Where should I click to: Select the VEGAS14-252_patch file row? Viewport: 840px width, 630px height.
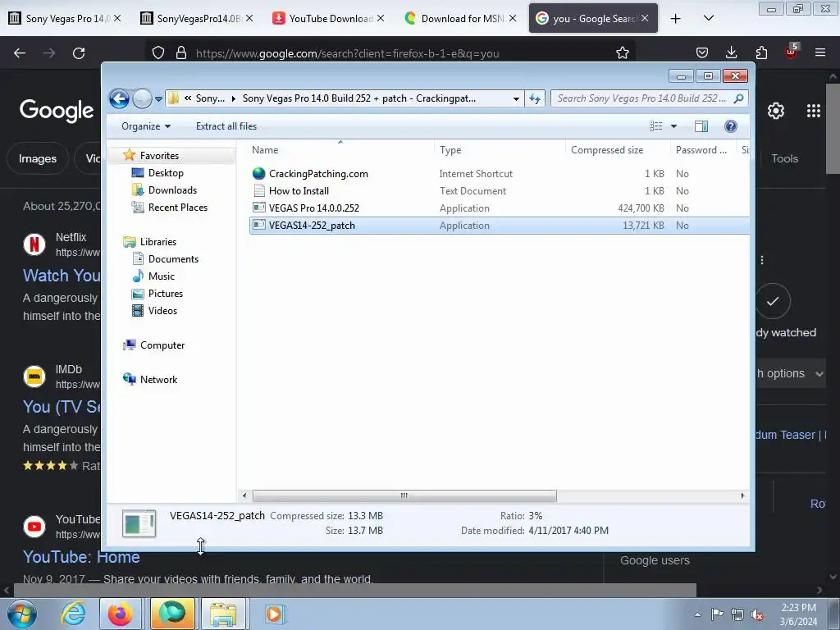click(500, 226)
